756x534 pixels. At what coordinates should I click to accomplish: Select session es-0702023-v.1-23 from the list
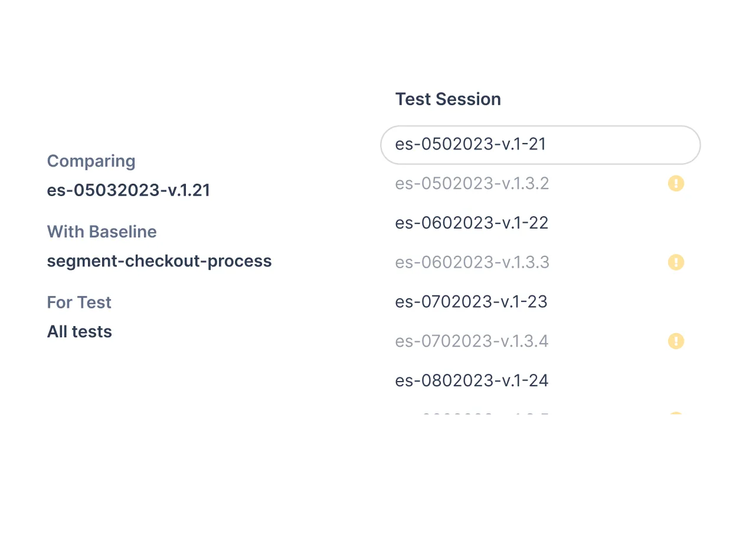[472, 301]
